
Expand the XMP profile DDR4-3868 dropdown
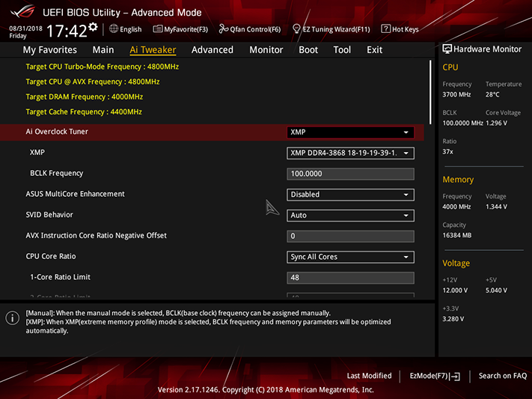350,153
